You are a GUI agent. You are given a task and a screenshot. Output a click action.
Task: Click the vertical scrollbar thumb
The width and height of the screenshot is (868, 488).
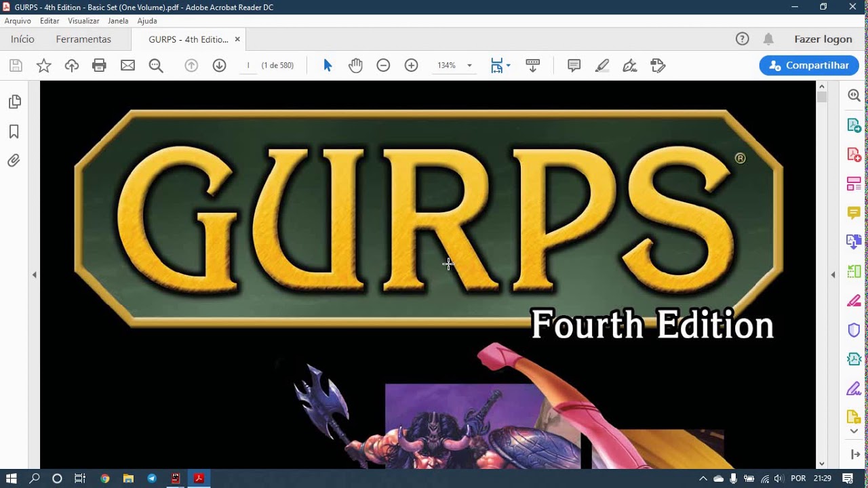point(822,97)
